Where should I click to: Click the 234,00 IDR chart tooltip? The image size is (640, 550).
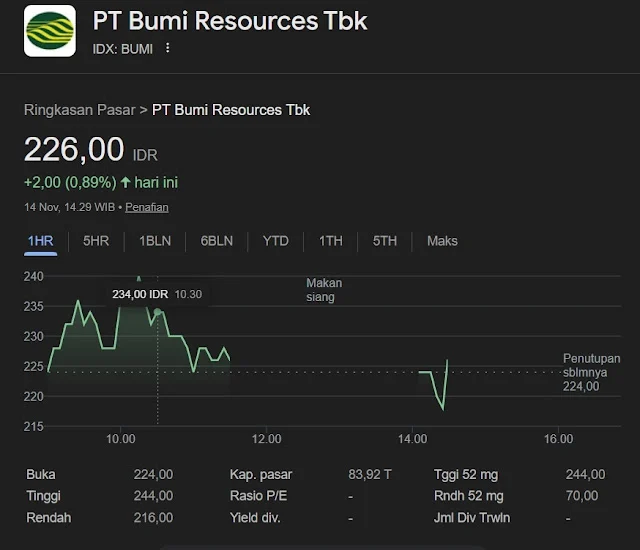[157, 294]
